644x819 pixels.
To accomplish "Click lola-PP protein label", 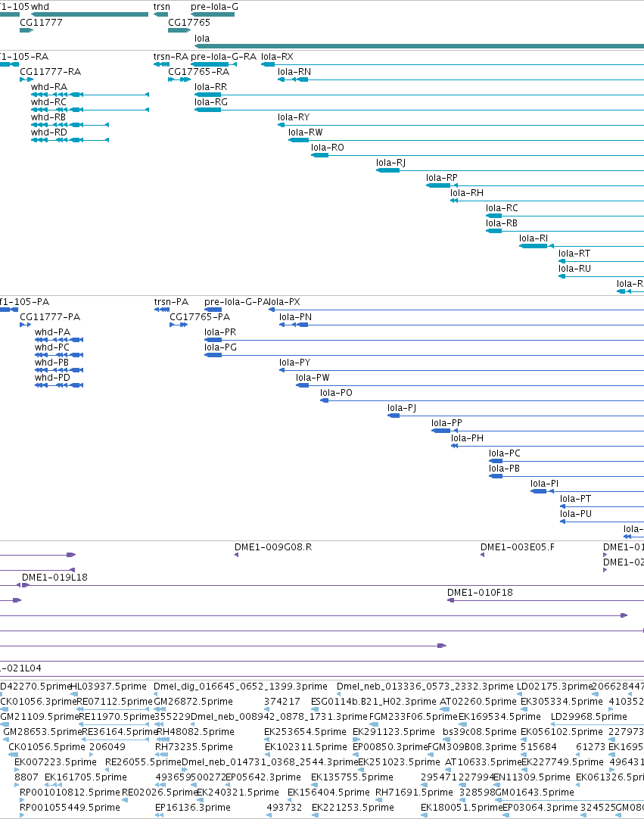I will 446,423.
